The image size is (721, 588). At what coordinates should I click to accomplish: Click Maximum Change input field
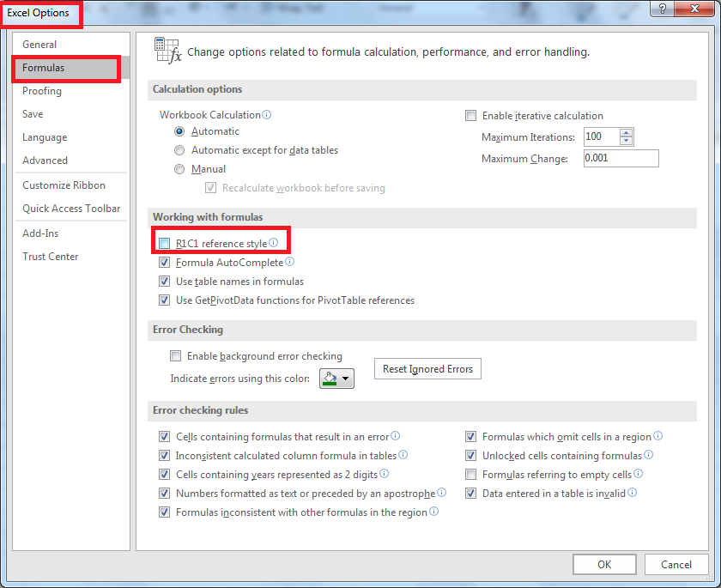click(621, 158)
